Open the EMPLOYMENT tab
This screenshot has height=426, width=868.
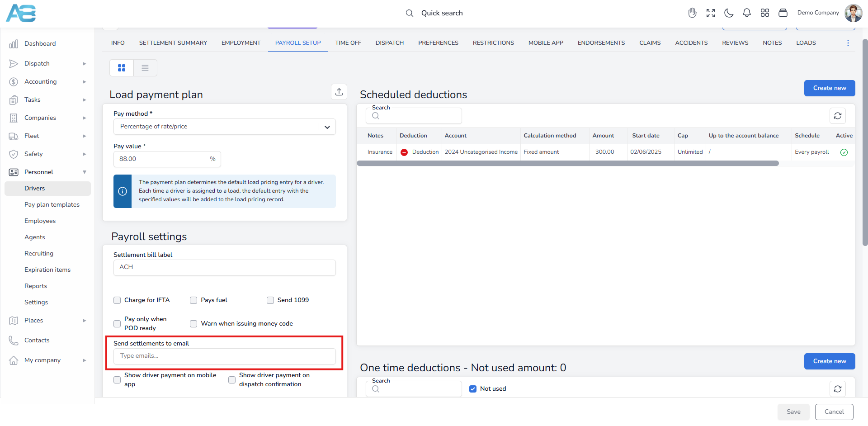coord(241,43)
